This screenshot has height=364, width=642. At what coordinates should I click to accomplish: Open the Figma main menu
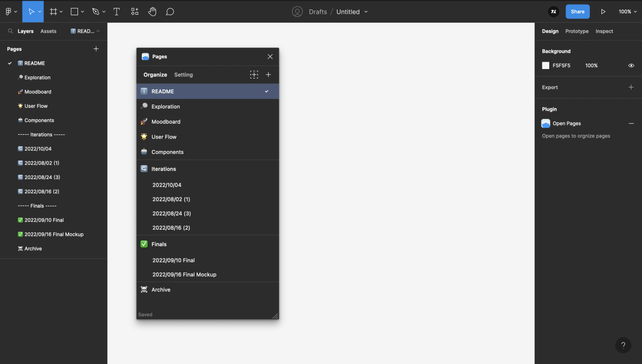[8, 11]
